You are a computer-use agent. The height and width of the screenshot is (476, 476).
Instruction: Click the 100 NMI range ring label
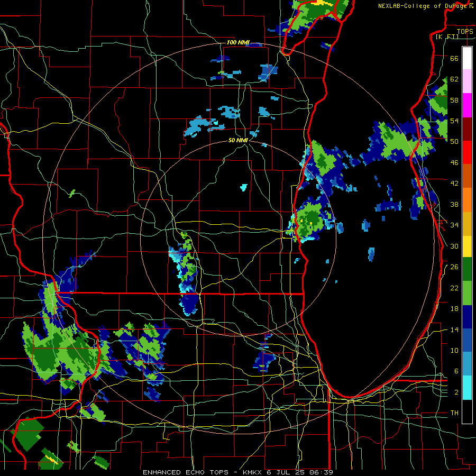238,42
